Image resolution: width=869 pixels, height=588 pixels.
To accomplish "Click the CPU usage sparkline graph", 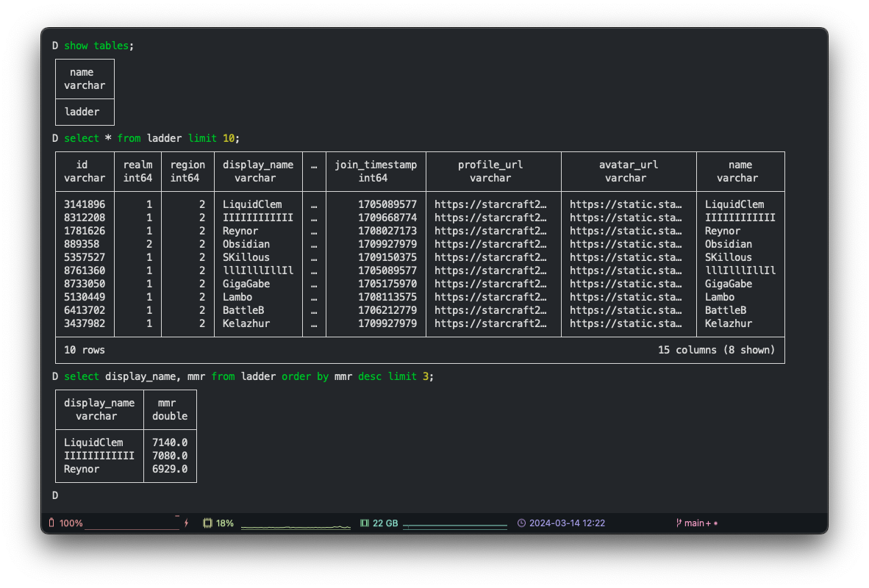I will (x=296, y=525).
